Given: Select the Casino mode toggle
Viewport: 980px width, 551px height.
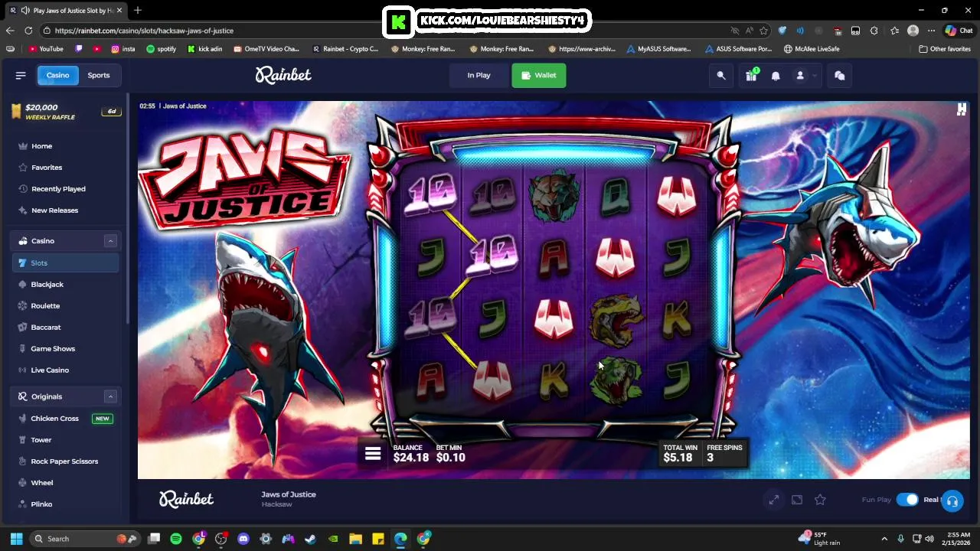Looking at the screenshot, I should tap(57, 75).
